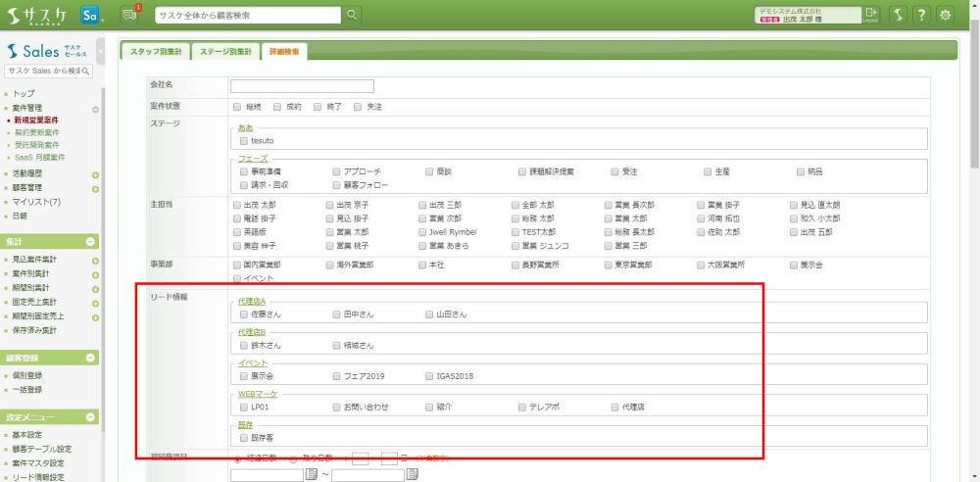This screenshot has width=980, height=482.
Task: Expand the 活動履歴 menu plus icon
Action: 95,174
